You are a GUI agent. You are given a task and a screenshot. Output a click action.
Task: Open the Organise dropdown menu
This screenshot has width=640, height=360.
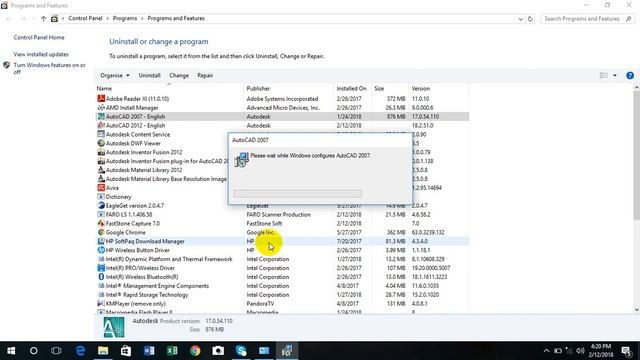click(115, 76)
